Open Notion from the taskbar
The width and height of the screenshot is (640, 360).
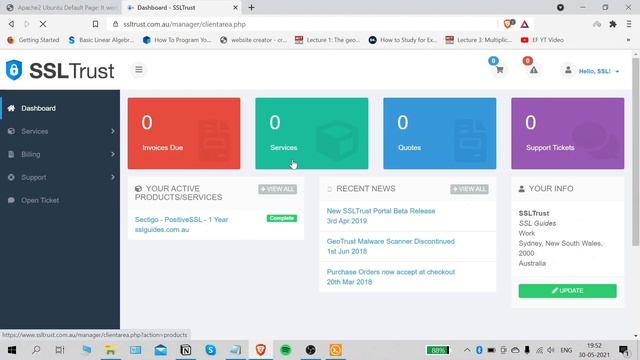click(186, 350)
